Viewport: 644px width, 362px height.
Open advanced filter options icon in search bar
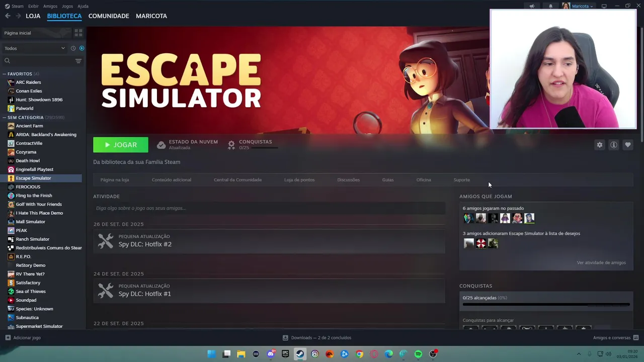[x=78, y=61]
